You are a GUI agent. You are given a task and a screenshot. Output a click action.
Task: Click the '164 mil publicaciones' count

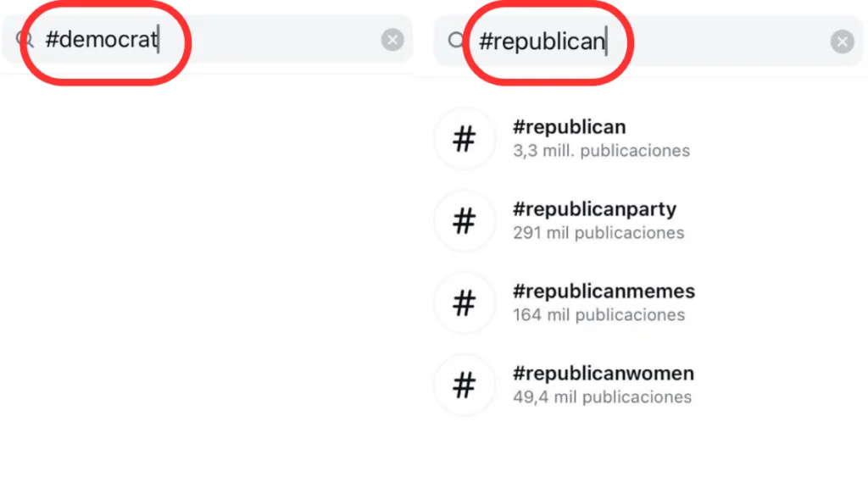pos(598,315)
